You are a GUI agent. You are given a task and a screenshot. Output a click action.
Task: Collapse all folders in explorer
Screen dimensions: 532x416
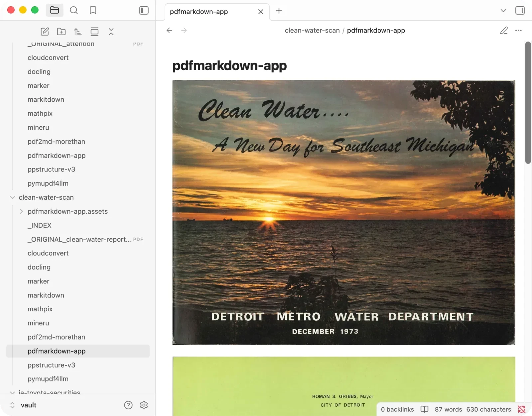(111, 32)
